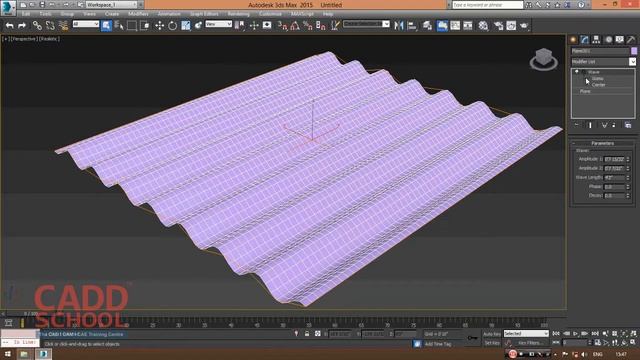The image size is (640, 360).
Task: Open the Modifier List dropdown
Action: (603, 62)
